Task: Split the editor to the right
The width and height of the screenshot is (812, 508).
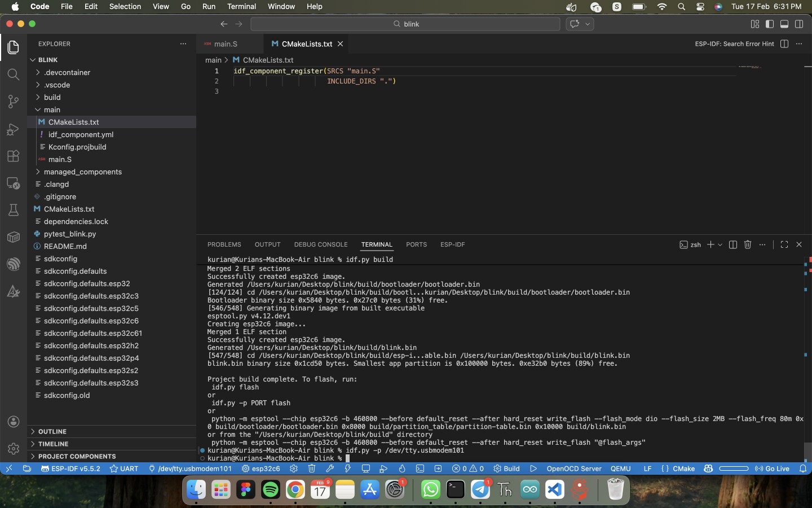Action: pyautogui.click(x=784, y=44)
